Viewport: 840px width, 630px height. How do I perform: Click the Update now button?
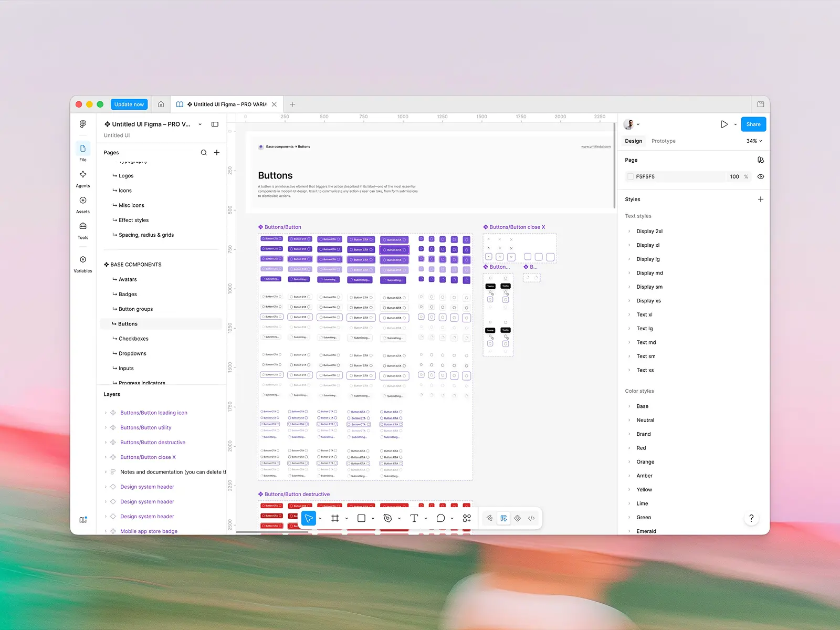click(129, 104)
